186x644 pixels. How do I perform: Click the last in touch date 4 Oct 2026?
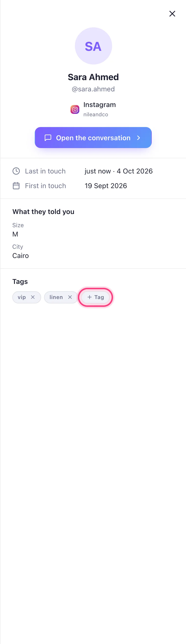tap(135, 171)
